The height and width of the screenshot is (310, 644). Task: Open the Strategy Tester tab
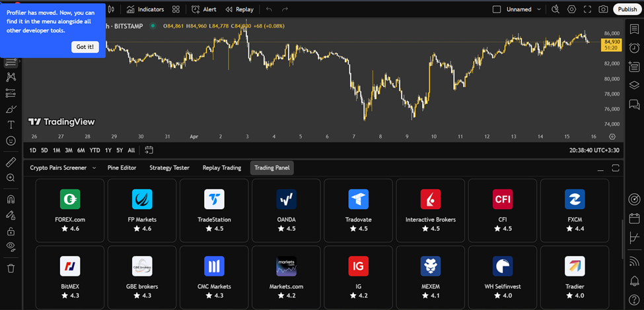tap(169, 168)
